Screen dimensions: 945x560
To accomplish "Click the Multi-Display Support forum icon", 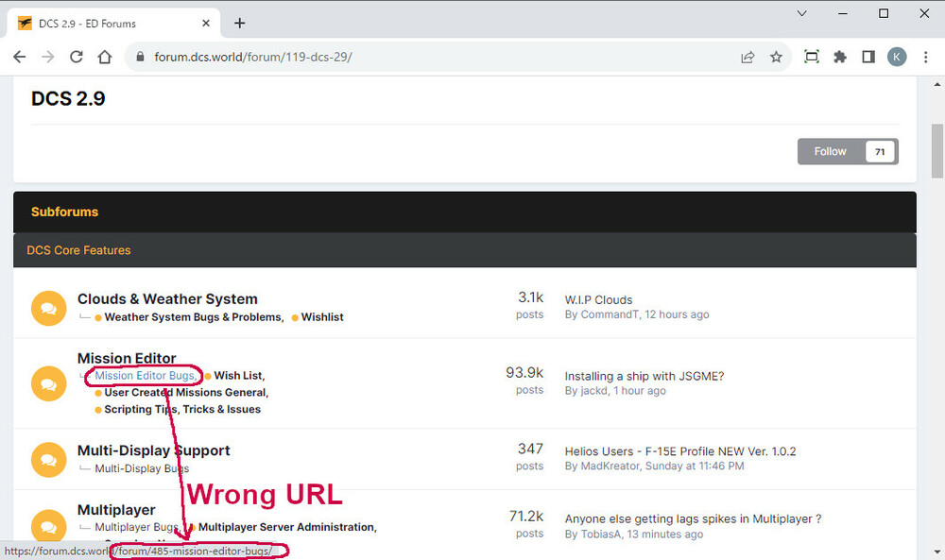I will (49, 460).
